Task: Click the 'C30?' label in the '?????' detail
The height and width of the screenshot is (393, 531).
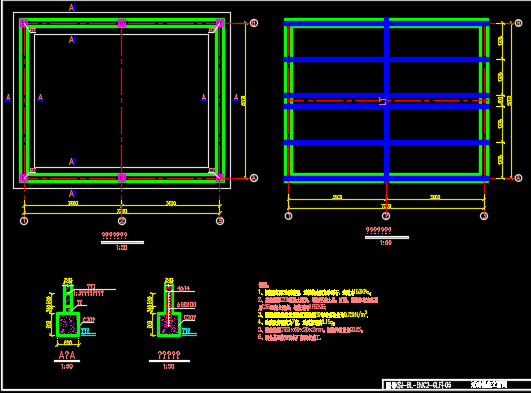Action: 190,318
